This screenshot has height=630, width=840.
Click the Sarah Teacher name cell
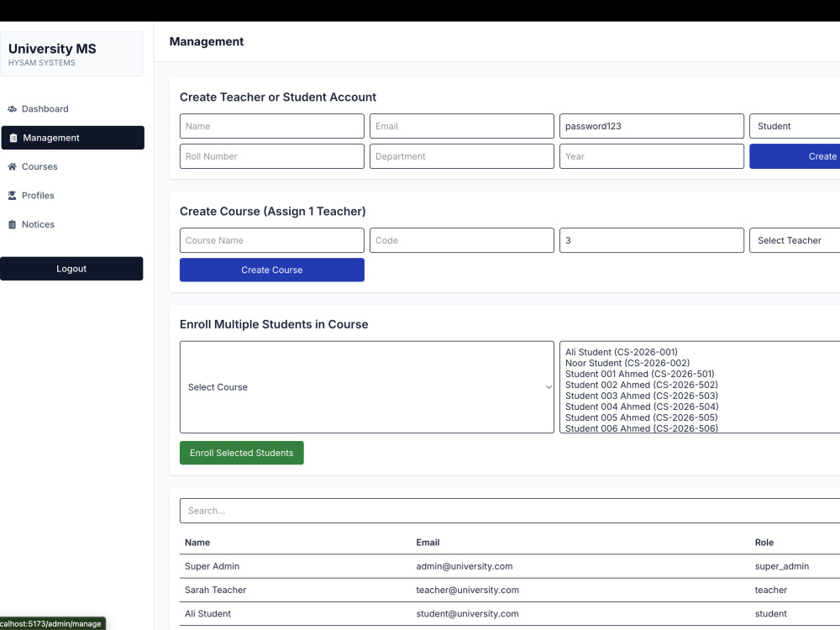(x=215, y=590)
